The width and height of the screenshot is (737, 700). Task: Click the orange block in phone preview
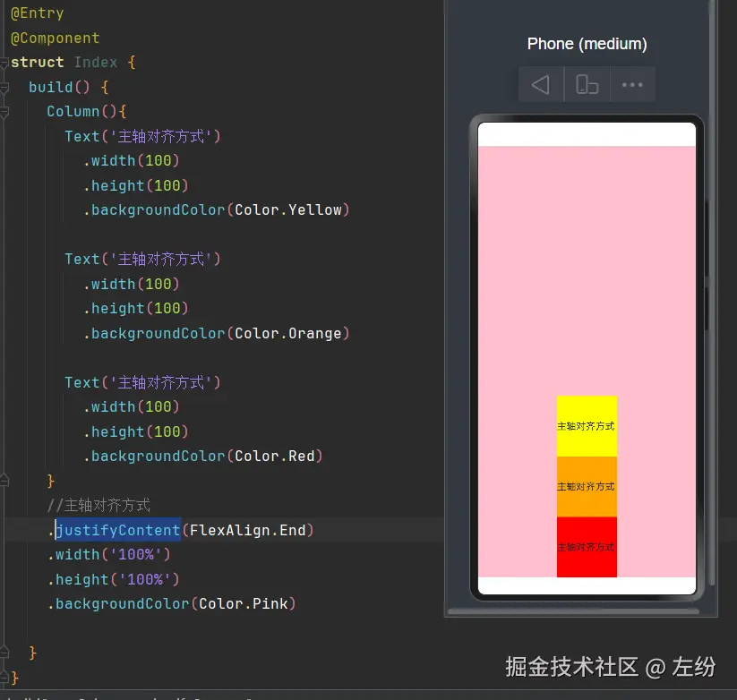(587, 487)
